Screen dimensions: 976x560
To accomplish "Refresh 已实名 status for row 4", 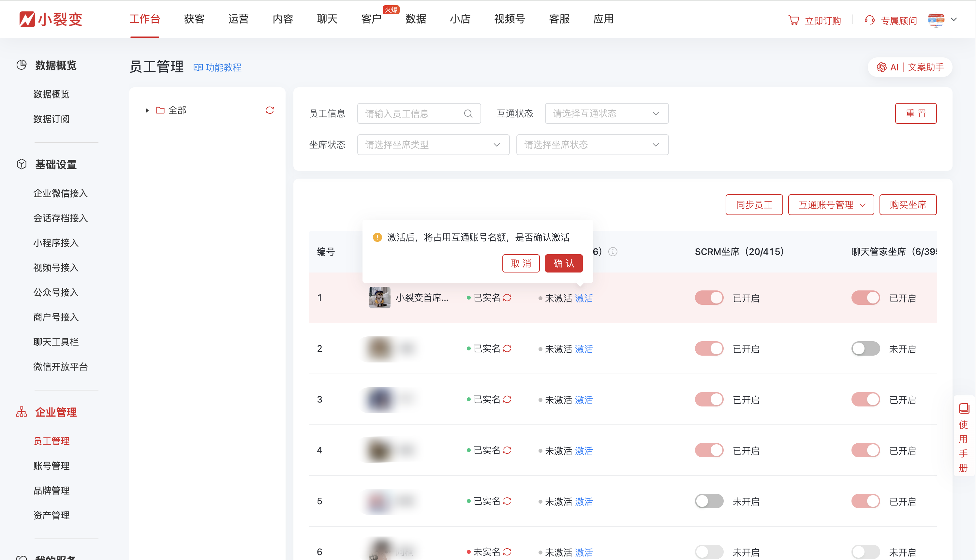I will click(507, 450).
